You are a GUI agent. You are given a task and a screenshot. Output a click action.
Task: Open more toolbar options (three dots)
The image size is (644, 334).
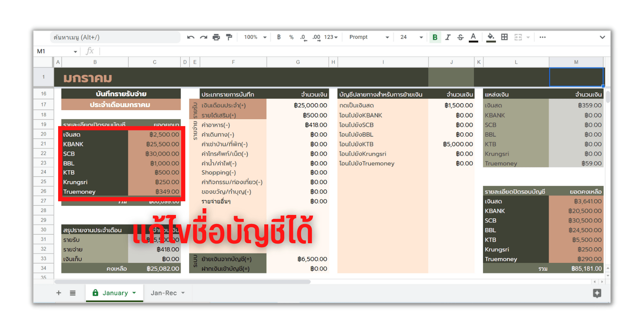tap(543, 37)
